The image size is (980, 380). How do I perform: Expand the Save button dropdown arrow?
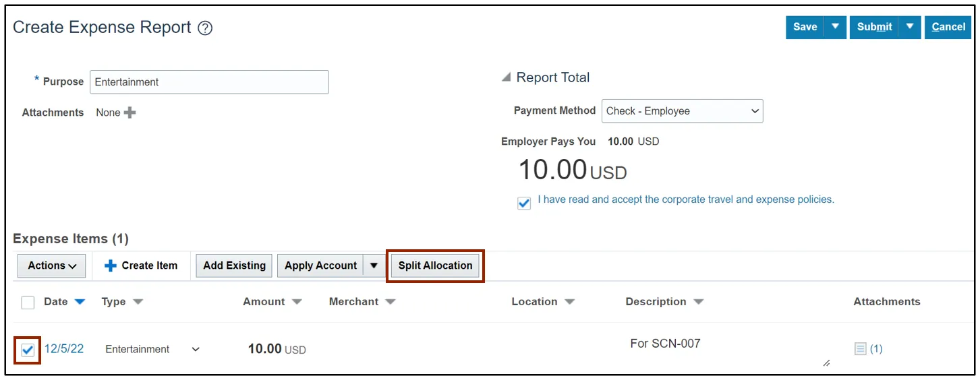(835, 27)
